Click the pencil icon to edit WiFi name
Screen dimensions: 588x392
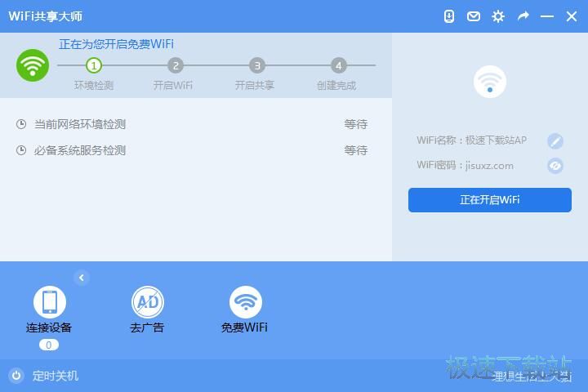[555, 141]
